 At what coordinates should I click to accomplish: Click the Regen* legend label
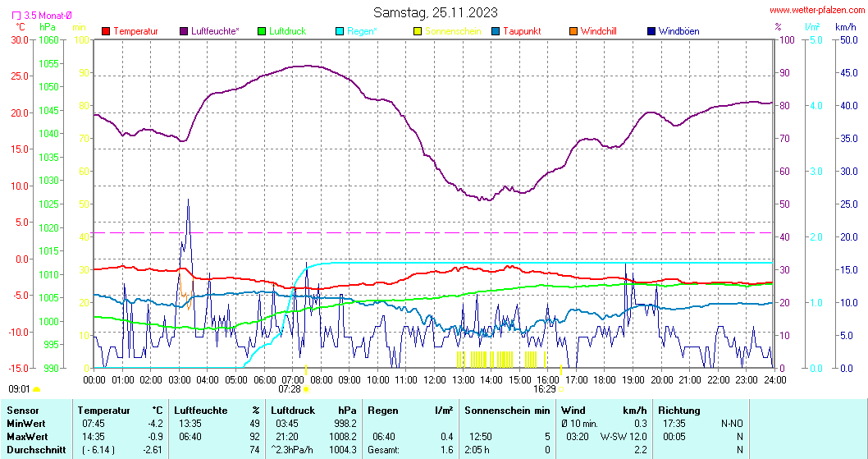(362, 31)
